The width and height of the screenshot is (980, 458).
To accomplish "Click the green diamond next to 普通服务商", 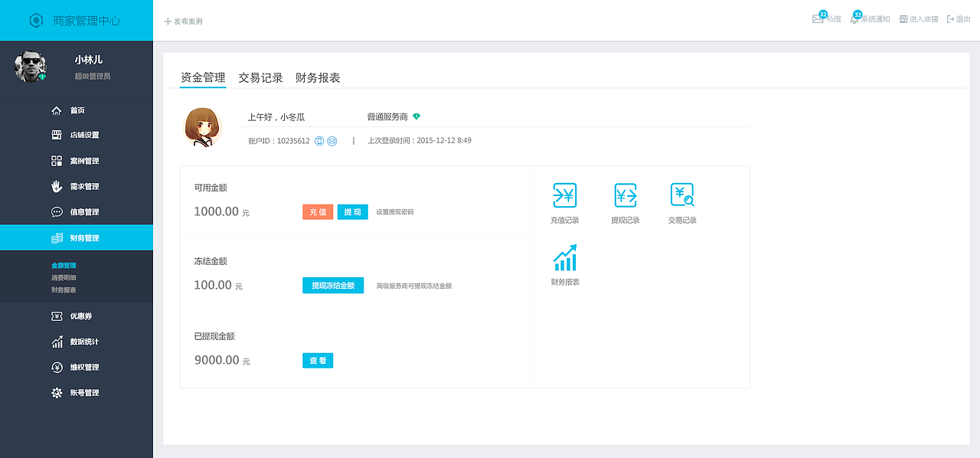I will tap(416, 116).
